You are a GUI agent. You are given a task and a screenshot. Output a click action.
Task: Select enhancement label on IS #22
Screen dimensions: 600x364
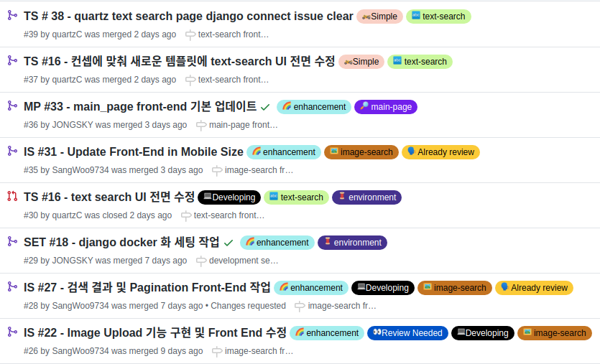click(x=327, y=333)
